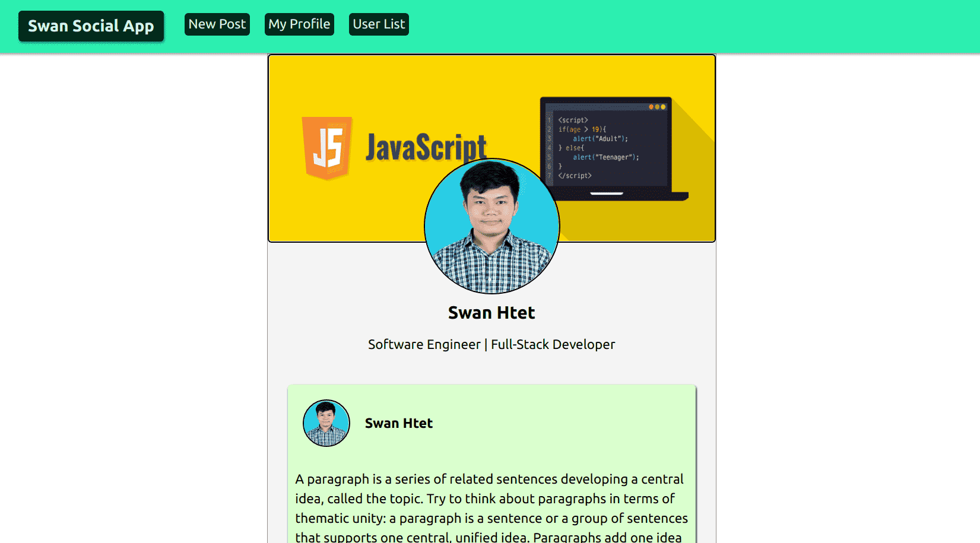Select bio text Software Engineer | Full-Stack Developer
The width and height of the screenshot is (980, 543).
pyautogui.click(x=491, y=344)
